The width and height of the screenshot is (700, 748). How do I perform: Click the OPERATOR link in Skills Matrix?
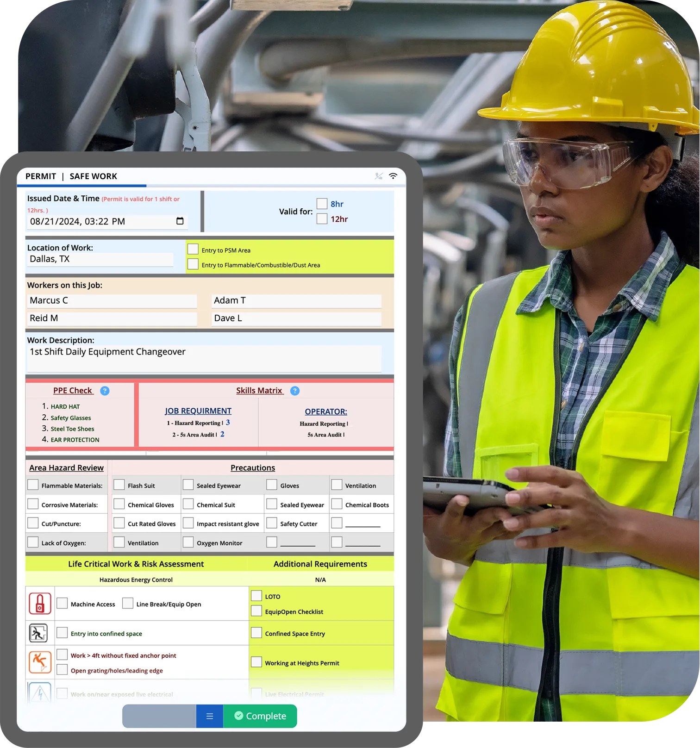pos(325,411)
